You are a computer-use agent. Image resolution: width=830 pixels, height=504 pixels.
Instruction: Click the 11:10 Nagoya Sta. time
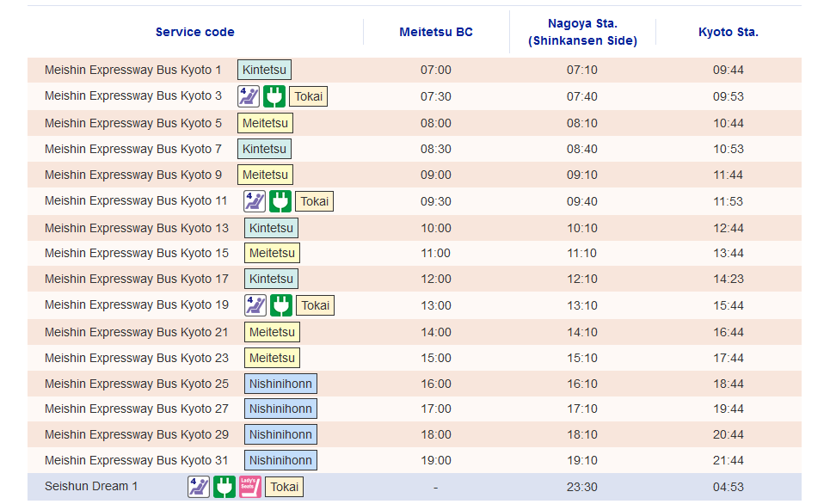coord(581,253)
